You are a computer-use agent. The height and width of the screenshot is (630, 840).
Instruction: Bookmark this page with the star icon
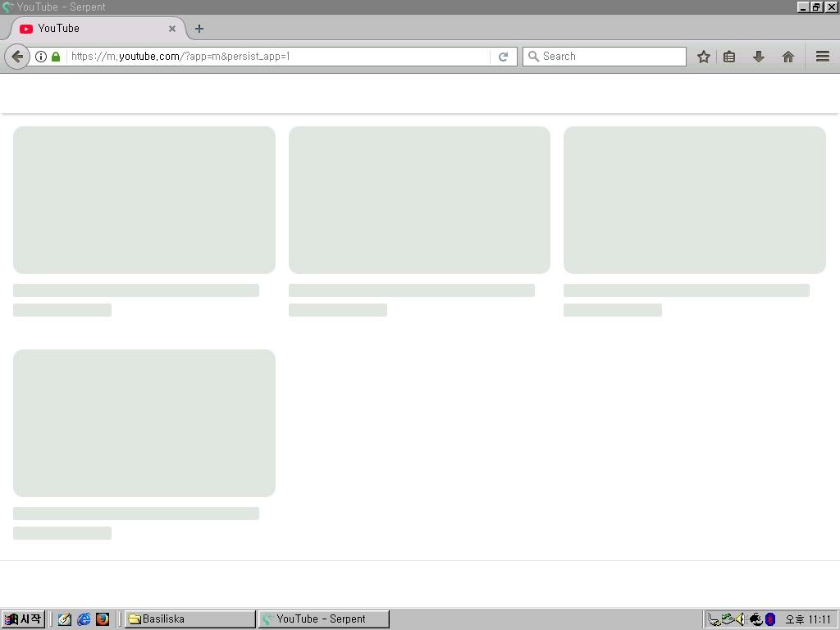[703, 57]
